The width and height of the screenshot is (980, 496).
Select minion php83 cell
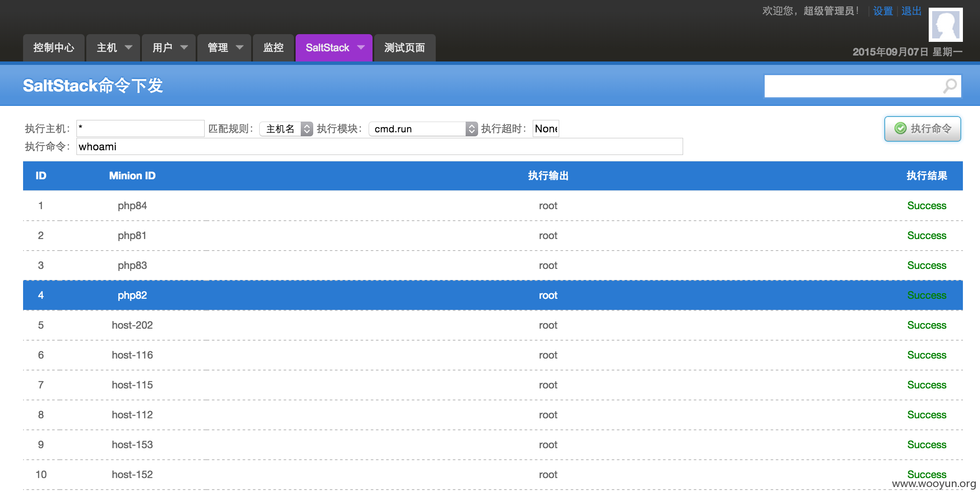coord(132,266)
